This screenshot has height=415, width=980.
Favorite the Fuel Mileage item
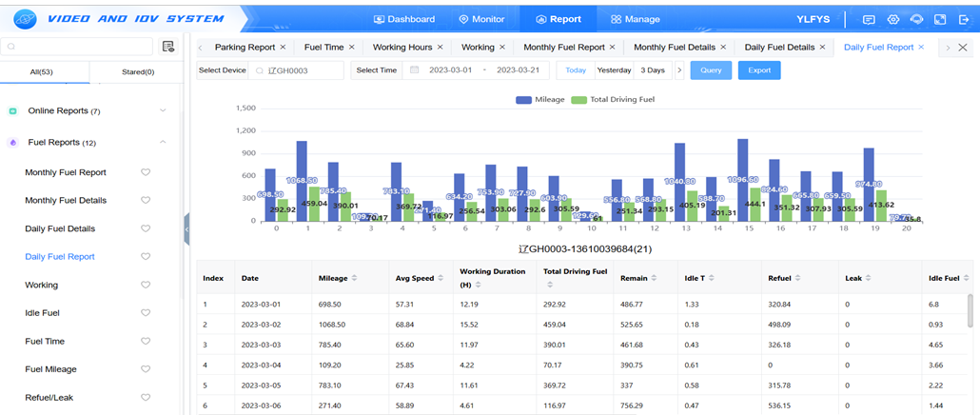(146, 369)
